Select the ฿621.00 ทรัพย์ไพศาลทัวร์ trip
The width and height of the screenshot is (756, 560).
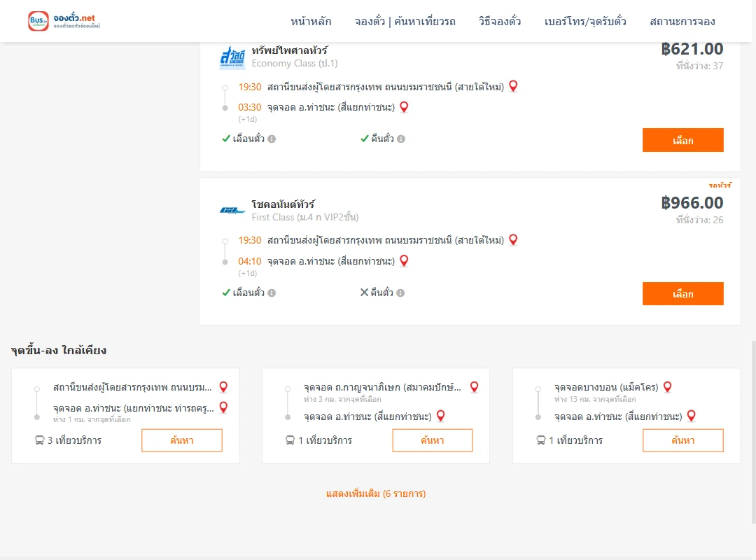tap(682, 140)
